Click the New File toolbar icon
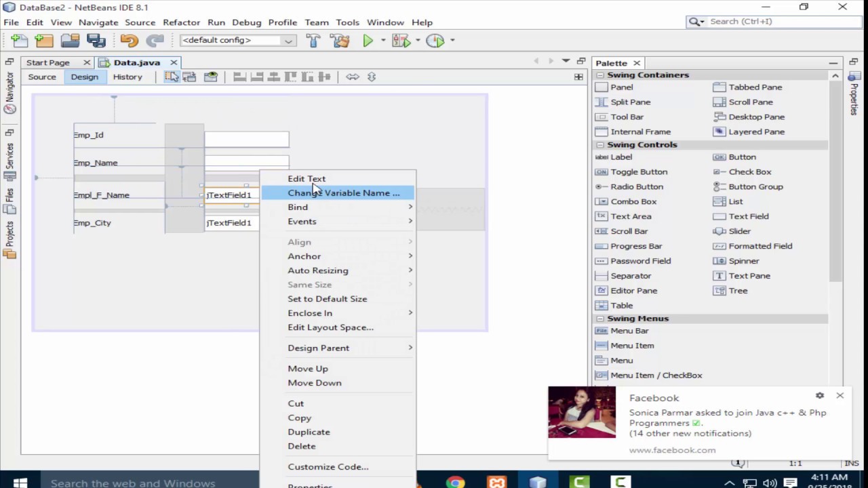Viewport: 868px width, 488px height. [18, 41]
